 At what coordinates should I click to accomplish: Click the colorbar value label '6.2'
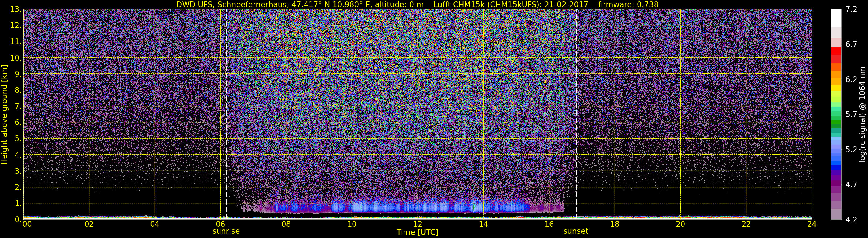[851, 80]
